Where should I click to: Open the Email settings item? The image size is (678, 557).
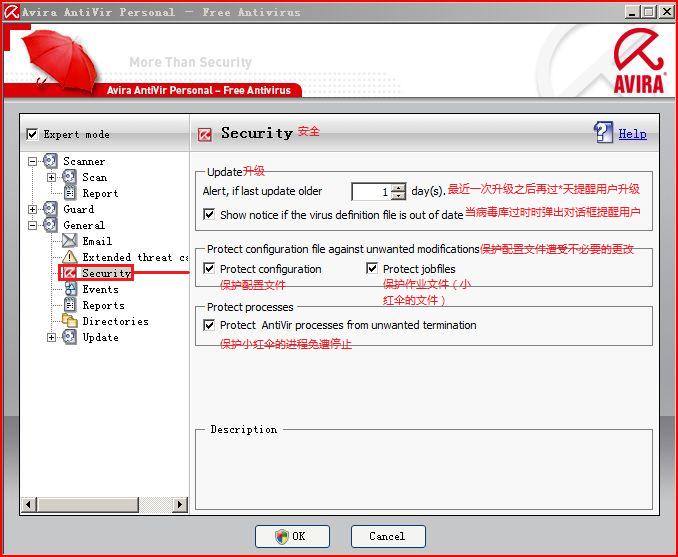97,241
